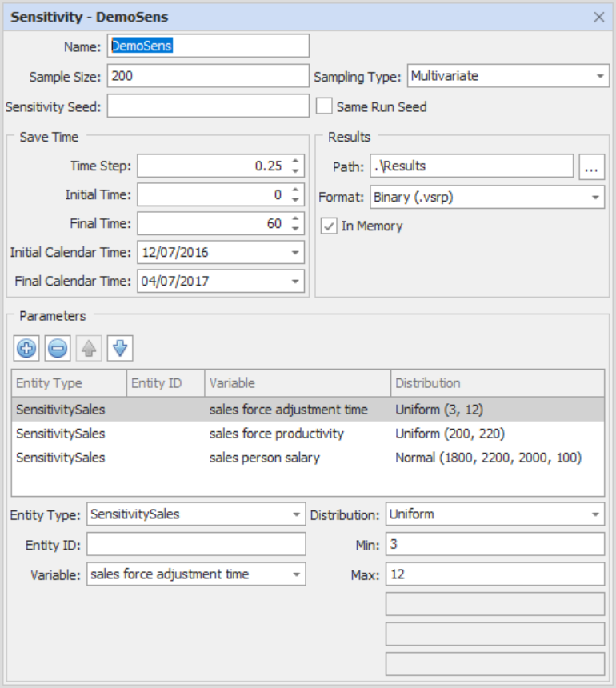The height and width of the screenshot is (688, 616).
Task: Decrease the Initial Time value
Action: point(295,200)
